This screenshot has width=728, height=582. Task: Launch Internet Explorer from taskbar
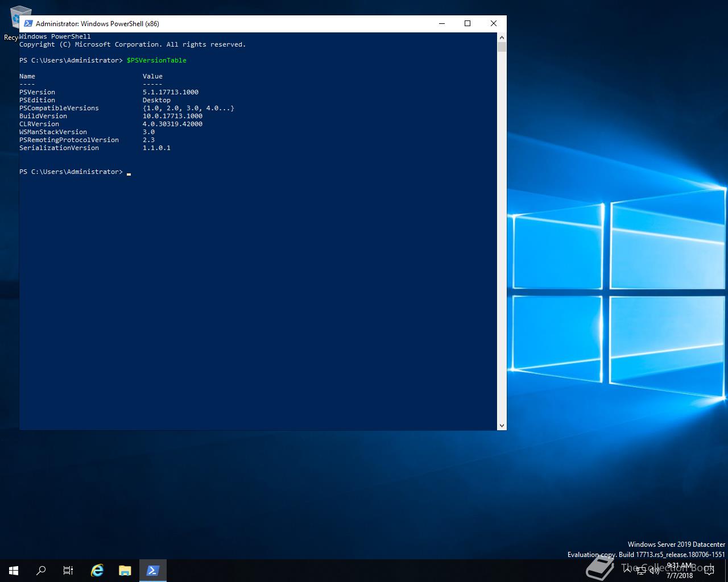97,571
